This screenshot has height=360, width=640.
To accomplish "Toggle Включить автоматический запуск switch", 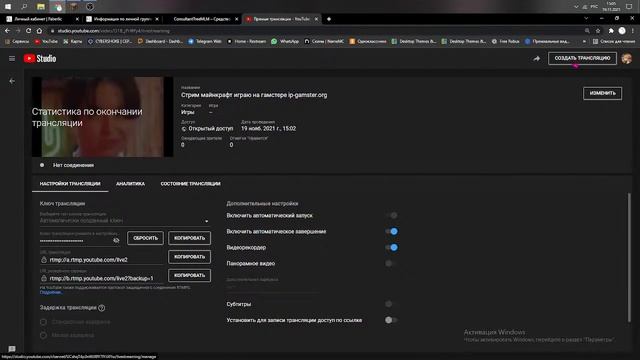I will click(x=391, y=215).
